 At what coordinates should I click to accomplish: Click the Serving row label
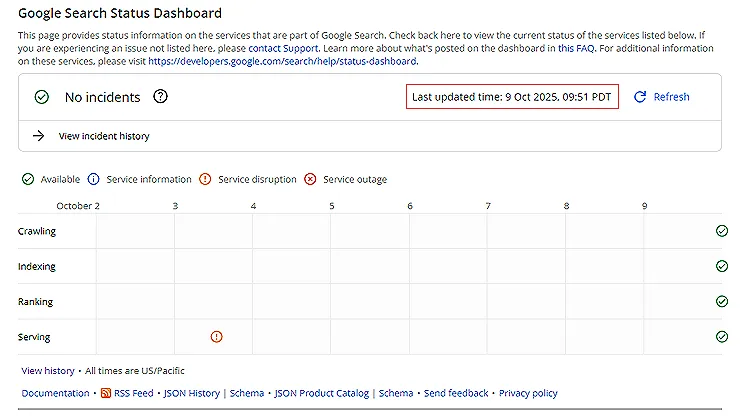(34, 337)
